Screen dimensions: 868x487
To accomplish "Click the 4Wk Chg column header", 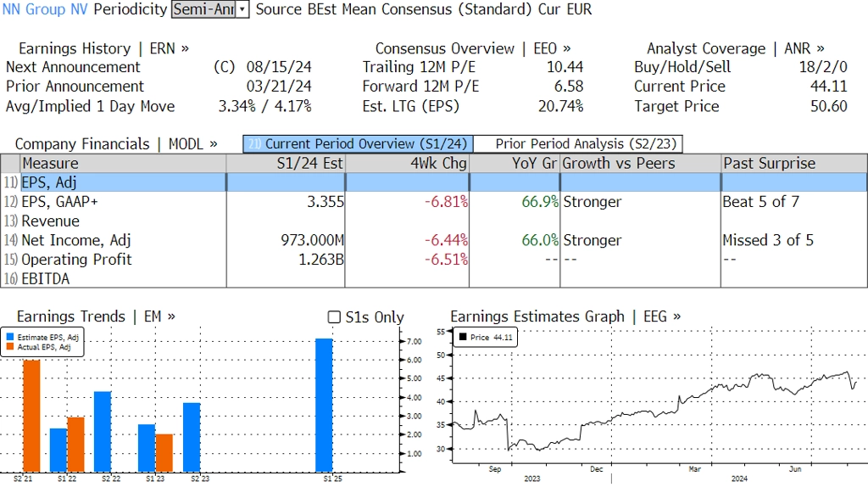I will click(x=407, y=164).
